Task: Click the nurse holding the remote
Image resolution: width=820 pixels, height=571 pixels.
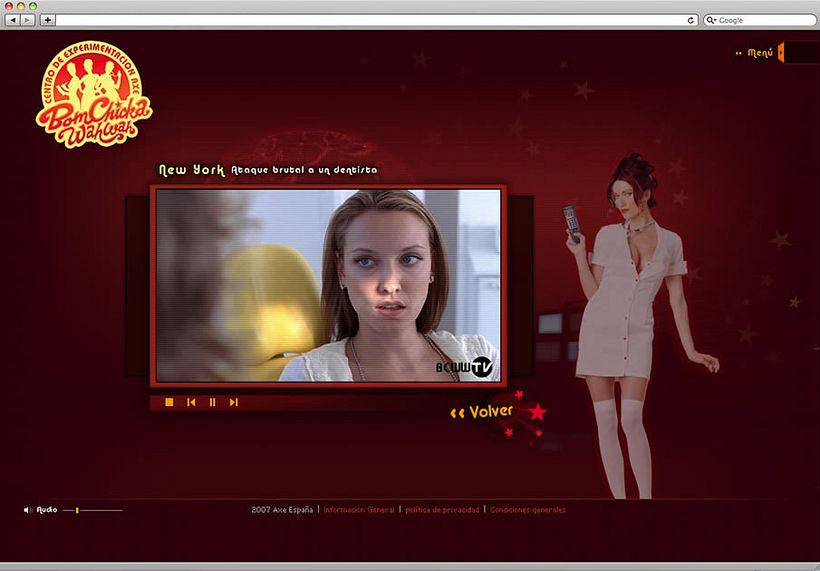Action: point(639,324)
